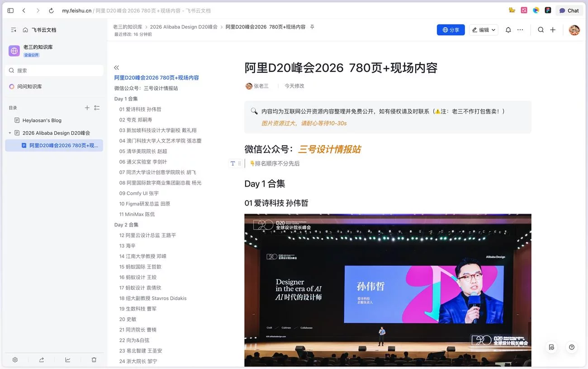Open settings gear at sidebar bottom
Viewport: 588px width, 369px height.
pyautogui.click(x=15, y=360)
